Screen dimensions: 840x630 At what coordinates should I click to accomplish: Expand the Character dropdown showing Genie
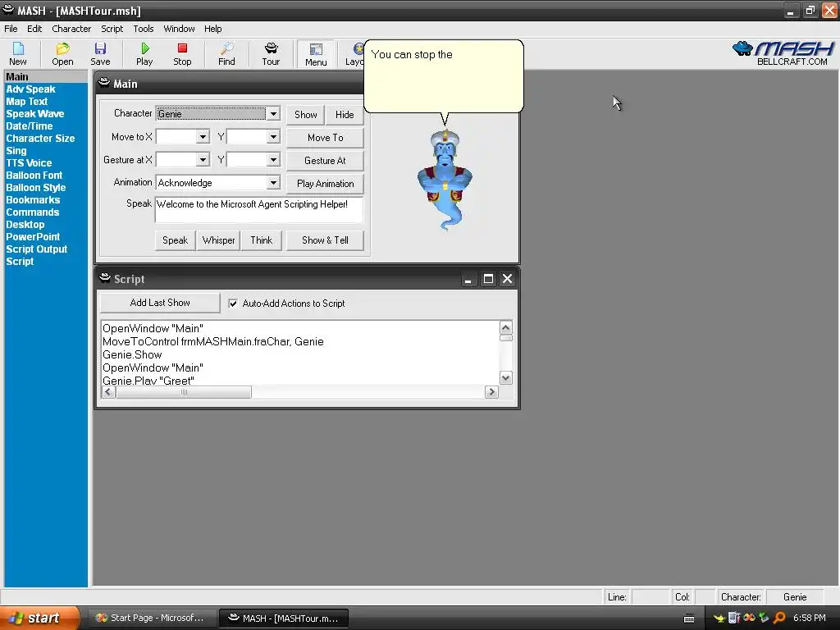coord(273,113)
